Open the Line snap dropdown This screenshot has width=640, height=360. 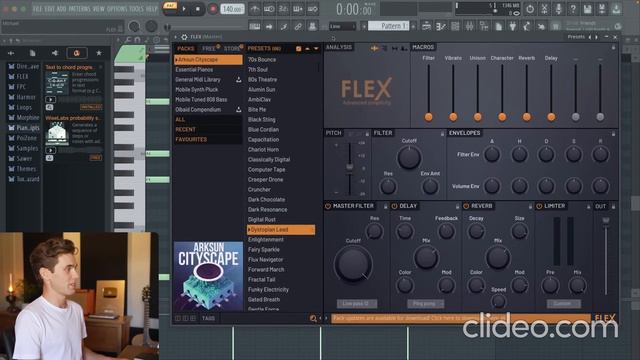coord(342,26)
